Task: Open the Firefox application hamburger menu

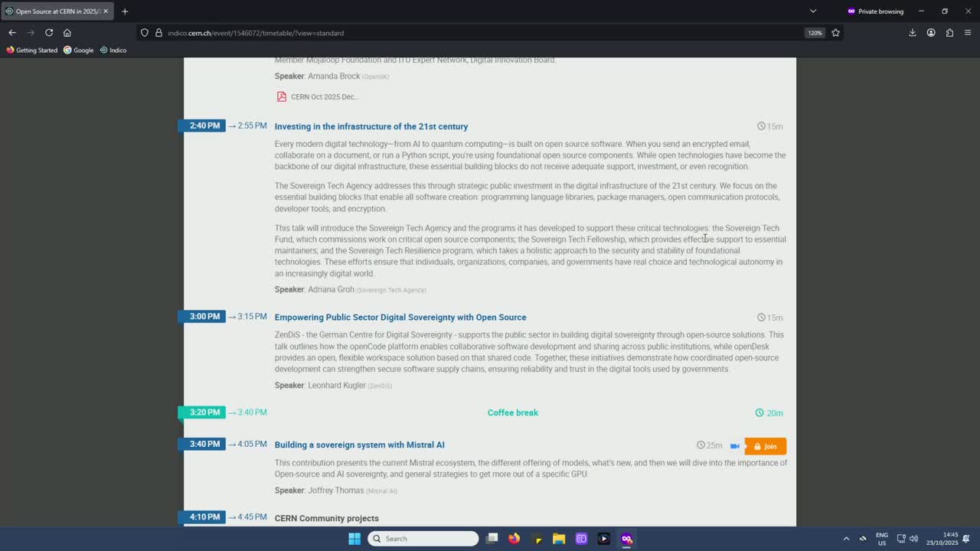Action: tap(968, 33)
